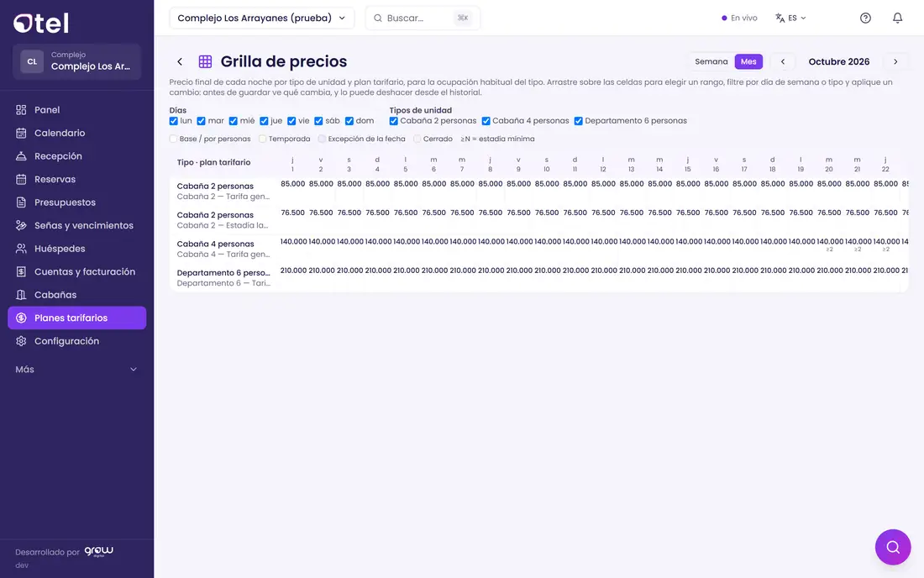Click Departamento 6 perso... row label
This screenshot has height=578, width=924.
[x=223, y=273]
